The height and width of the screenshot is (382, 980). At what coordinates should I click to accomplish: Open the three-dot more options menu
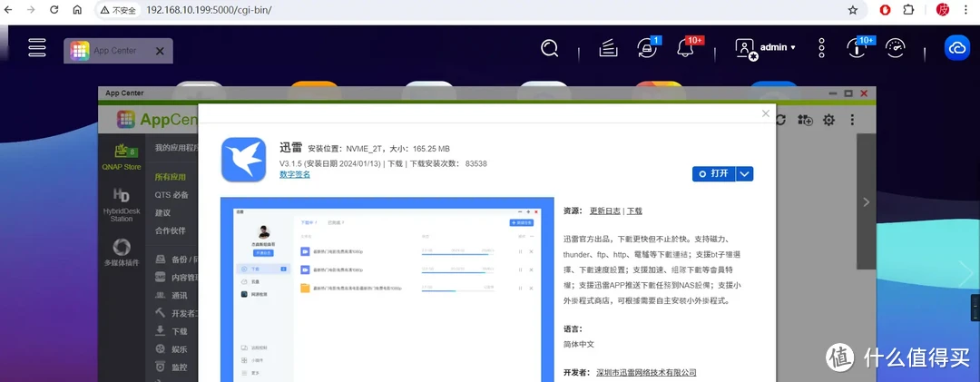[822, 48]
